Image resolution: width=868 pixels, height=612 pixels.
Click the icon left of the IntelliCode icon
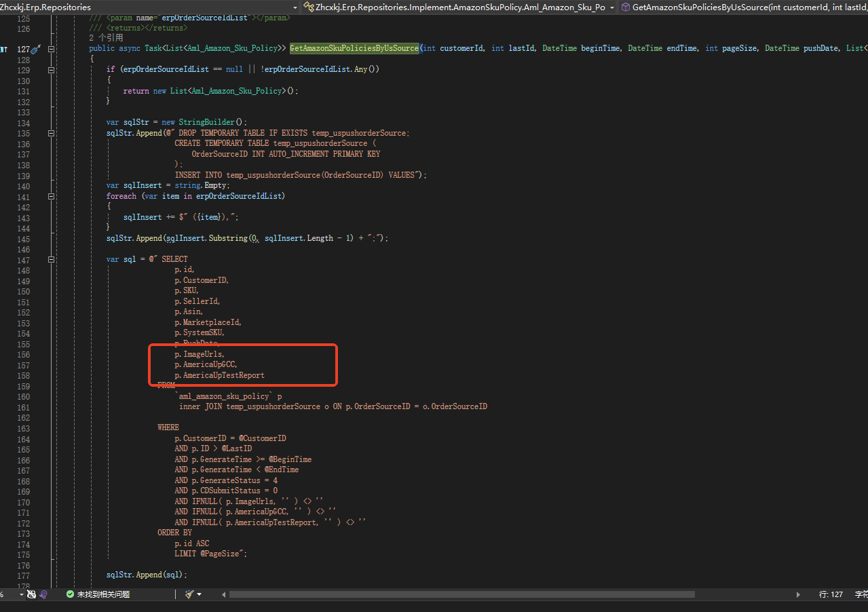pyautogui.click(x=32, y=594)
